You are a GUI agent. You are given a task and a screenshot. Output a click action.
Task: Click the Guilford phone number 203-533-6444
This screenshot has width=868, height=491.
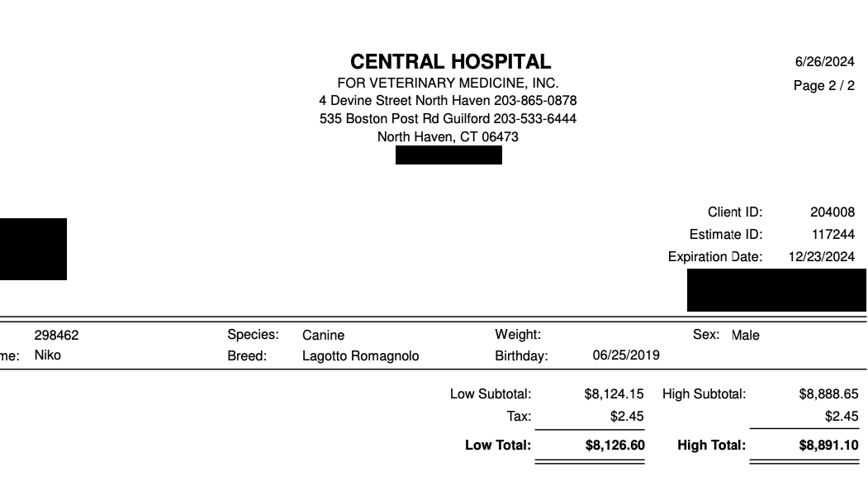pos(534,118)
